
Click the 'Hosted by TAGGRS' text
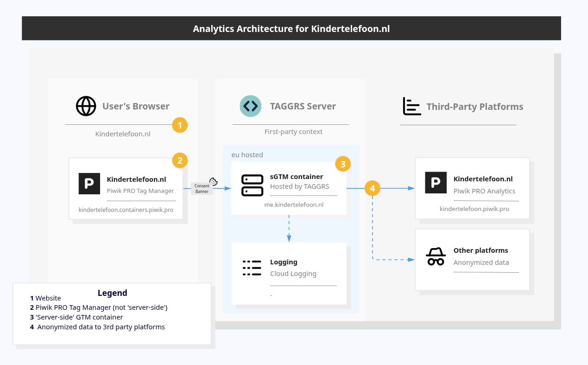coord(300,186)
